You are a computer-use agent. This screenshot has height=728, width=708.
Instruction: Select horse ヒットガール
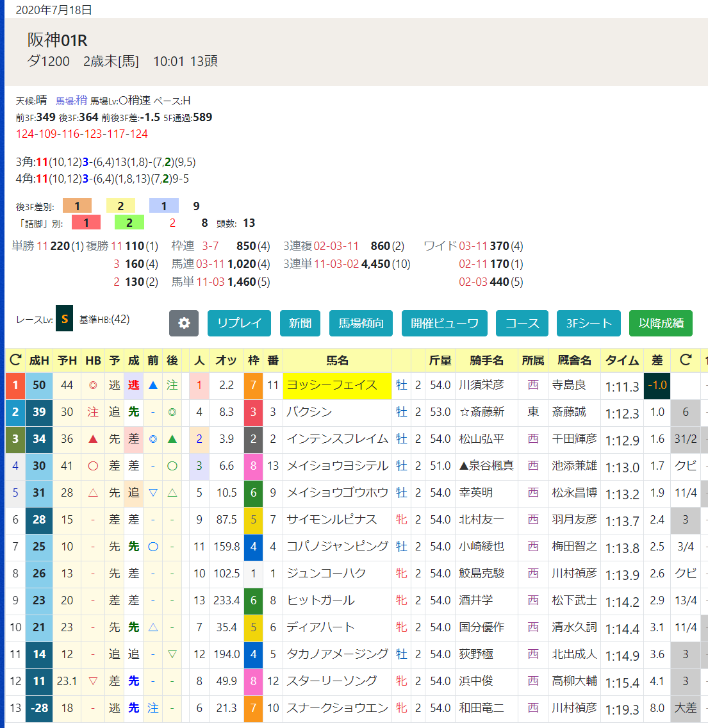pyautogui.click(x=320, y=600)
